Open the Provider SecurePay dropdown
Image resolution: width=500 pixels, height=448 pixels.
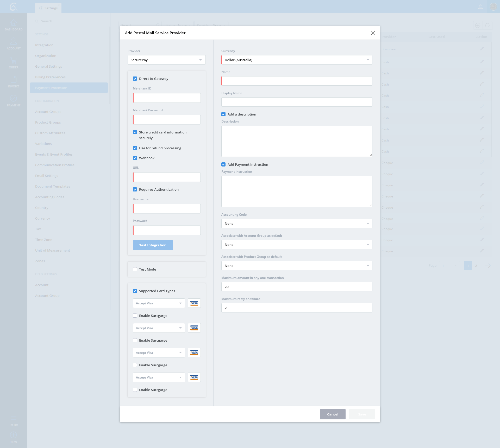pyautogui.click(x=166, y=60)
